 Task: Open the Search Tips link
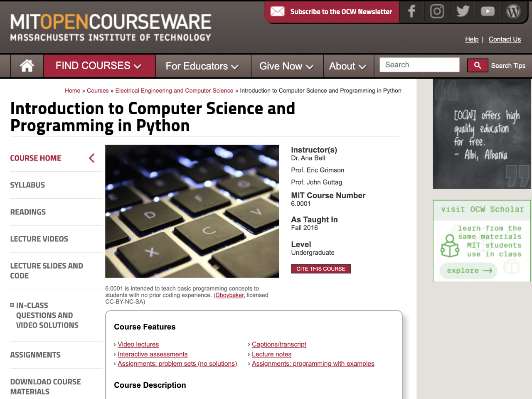click(508, 66)
